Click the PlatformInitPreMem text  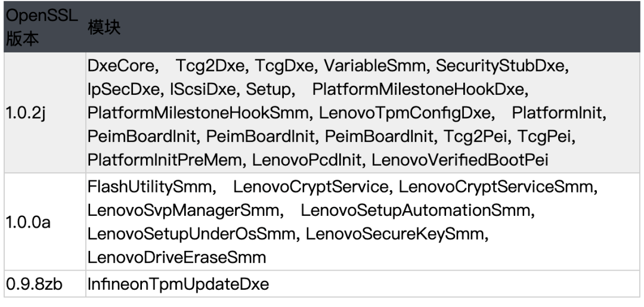pos(165,160)
